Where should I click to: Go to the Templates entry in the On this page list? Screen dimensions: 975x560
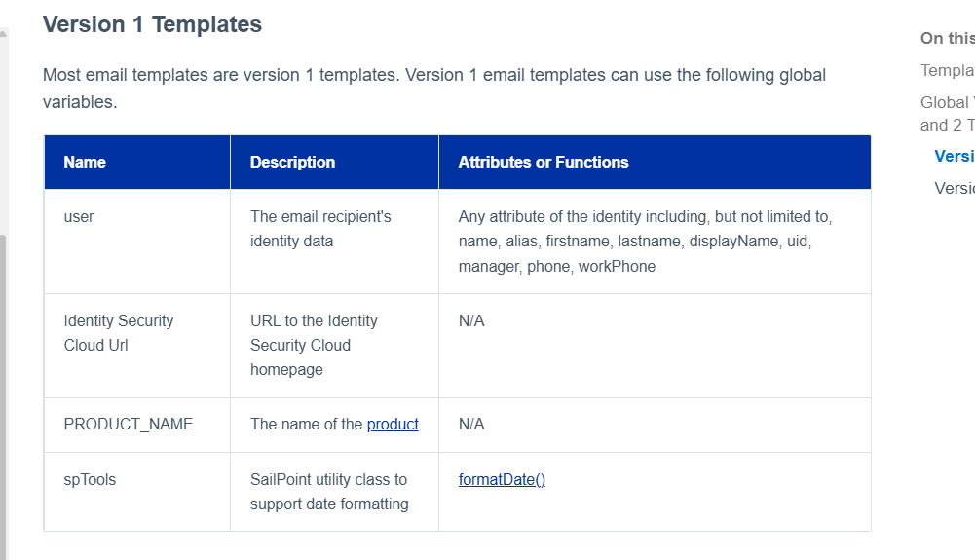click(x=948, y=70)
